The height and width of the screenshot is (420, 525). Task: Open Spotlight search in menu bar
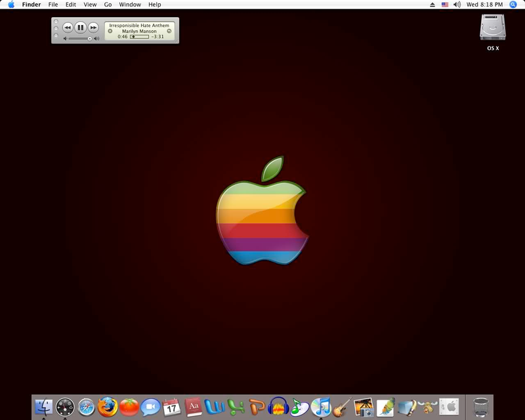[x=513, y=5]
